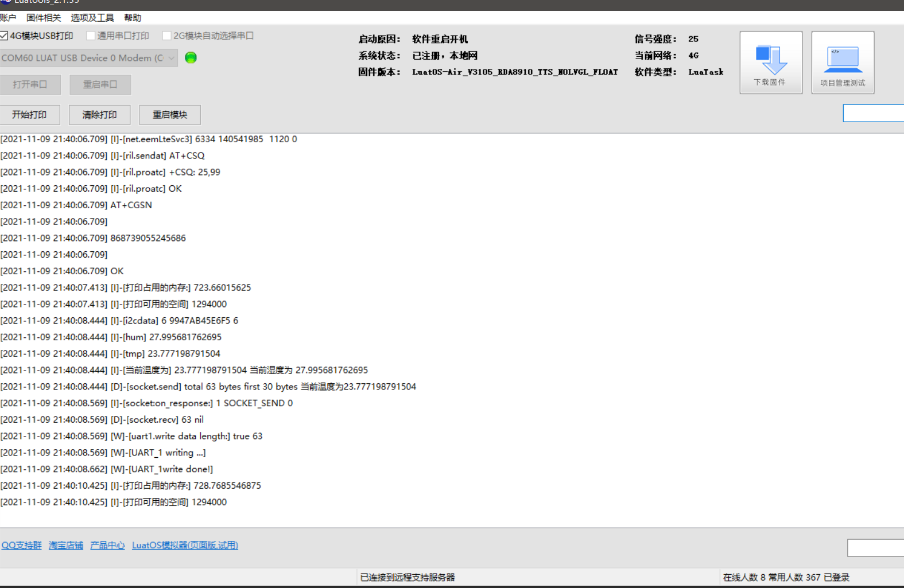Select the [socket.recv] 63 nil log line
The image size is (904, 588).
point(102,420)
